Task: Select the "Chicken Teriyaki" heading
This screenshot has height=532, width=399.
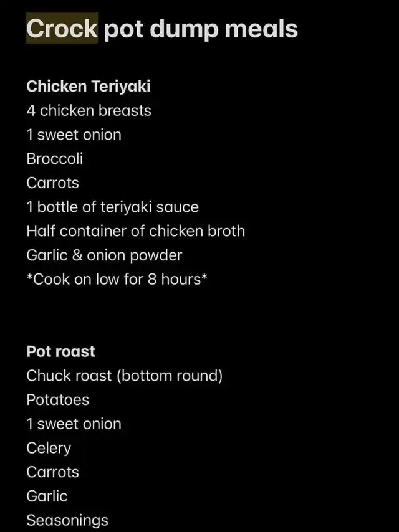Action: point(88,87)
